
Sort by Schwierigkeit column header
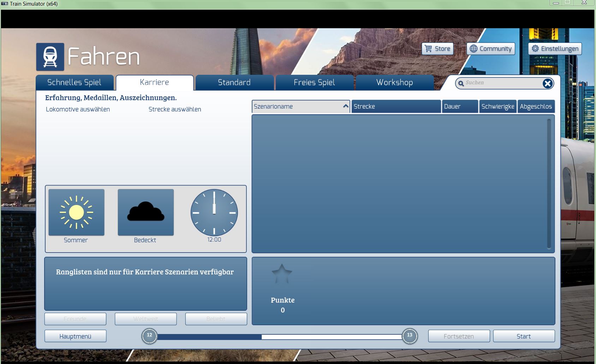(x=498, y=107)
